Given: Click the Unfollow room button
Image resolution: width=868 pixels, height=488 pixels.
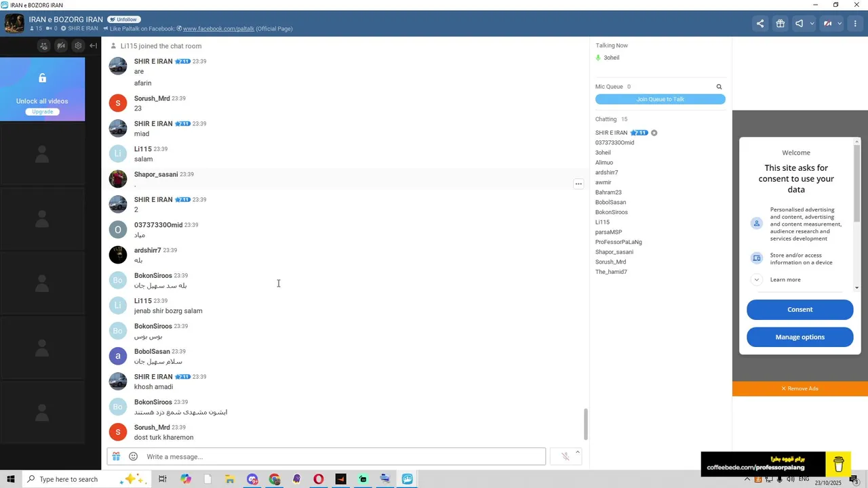Looking at the screenshot, I should [x=123, y=20].
